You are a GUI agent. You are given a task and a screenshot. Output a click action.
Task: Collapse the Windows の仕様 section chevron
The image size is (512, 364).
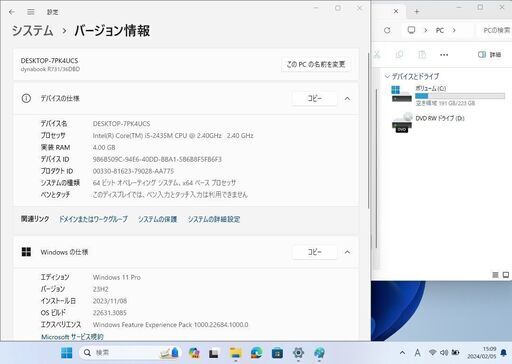pos(347,252)
